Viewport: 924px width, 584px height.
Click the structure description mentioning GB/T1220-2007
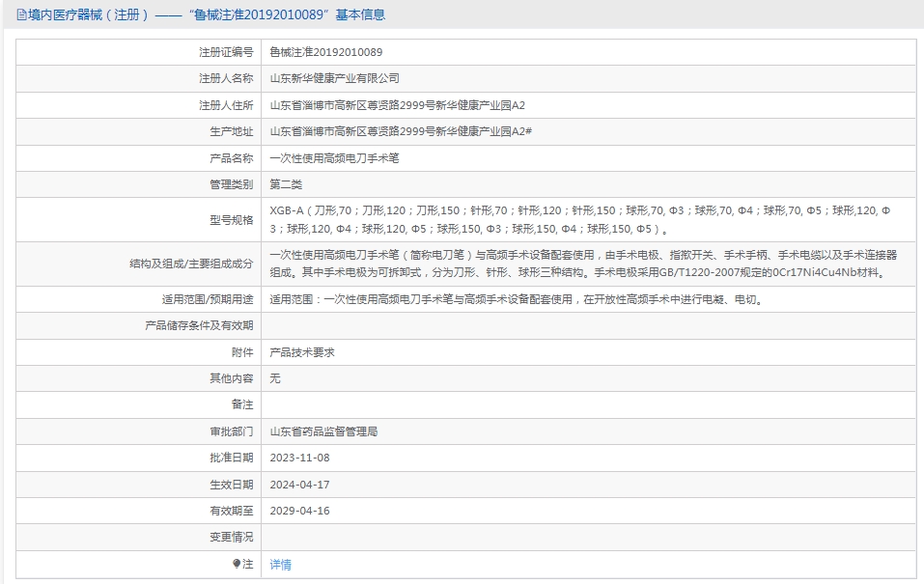coord(583,264)
